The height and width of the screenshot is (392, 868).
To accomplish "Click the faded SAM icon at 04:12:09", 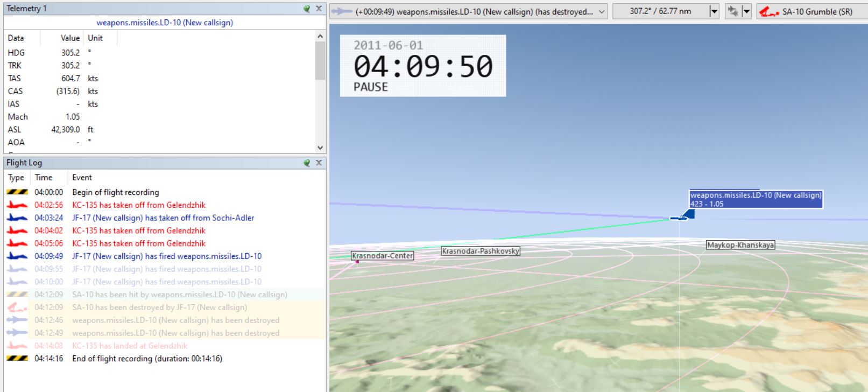I will pos(17,307).
